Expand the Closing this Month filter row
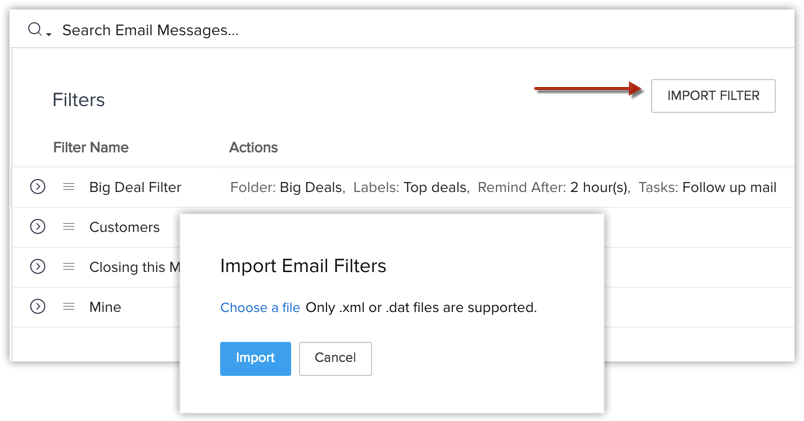The width and height of the screenshot is (804, 421). pyautogui.click(x=38, y=267)
